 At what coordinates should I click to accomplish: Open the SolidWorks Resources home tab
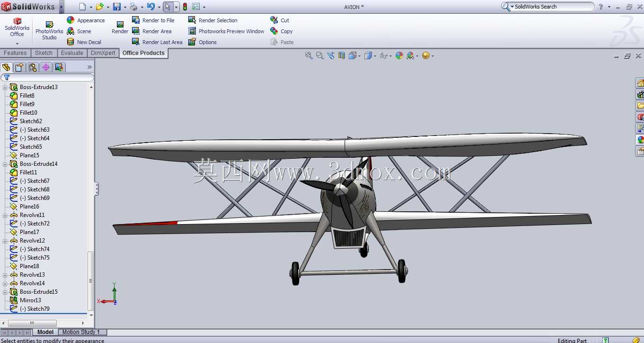click(640, 83)
